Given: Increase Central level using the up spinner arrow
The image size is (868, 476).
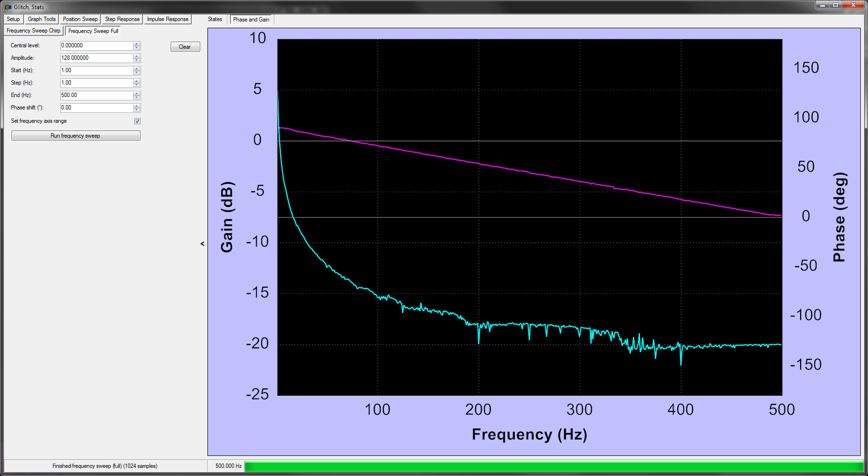Looking at the screenshot, I should click(137, 43).
